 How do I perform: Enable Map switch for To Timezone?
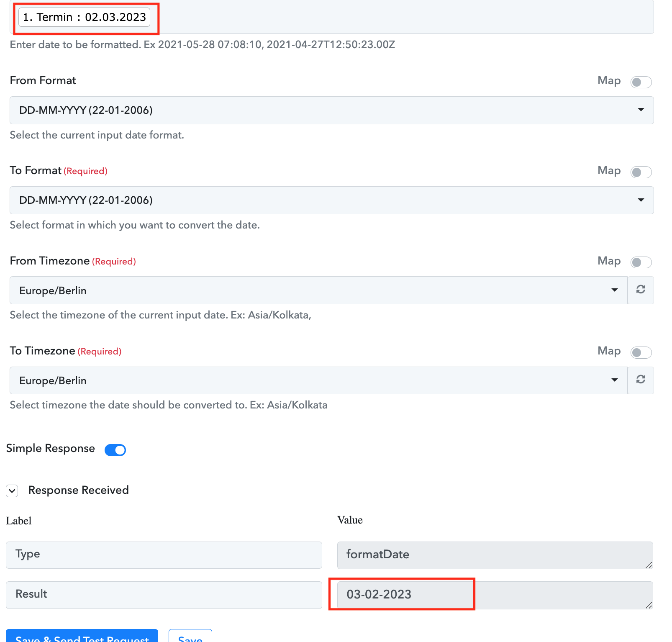[641, 352]
